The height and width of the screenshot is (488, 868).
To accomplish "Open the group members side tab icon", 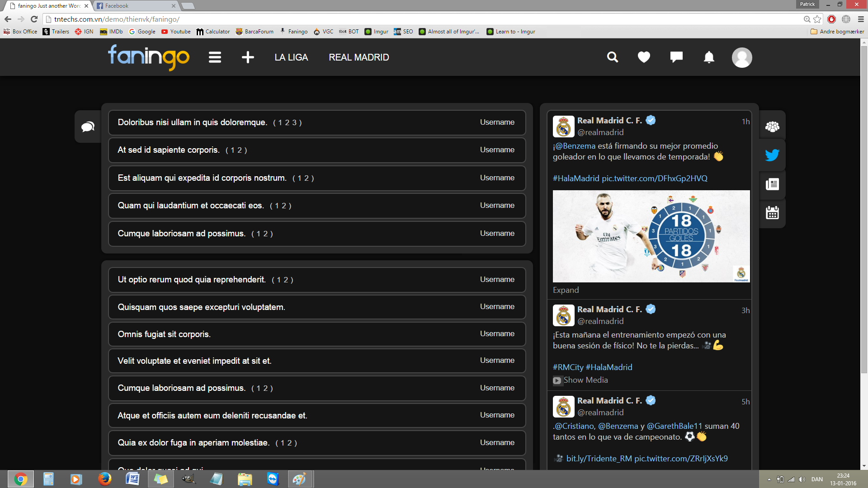I will [x=772, y=127].
